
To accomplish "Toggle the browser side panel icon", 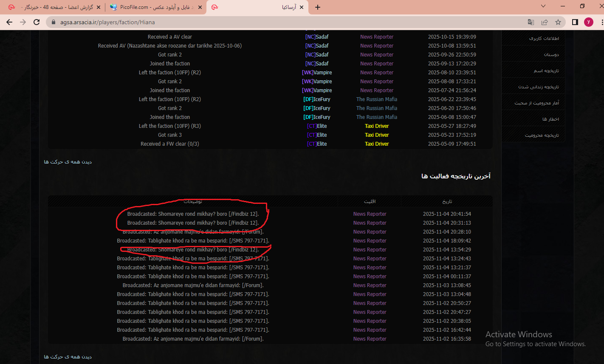I will (575, 22).
